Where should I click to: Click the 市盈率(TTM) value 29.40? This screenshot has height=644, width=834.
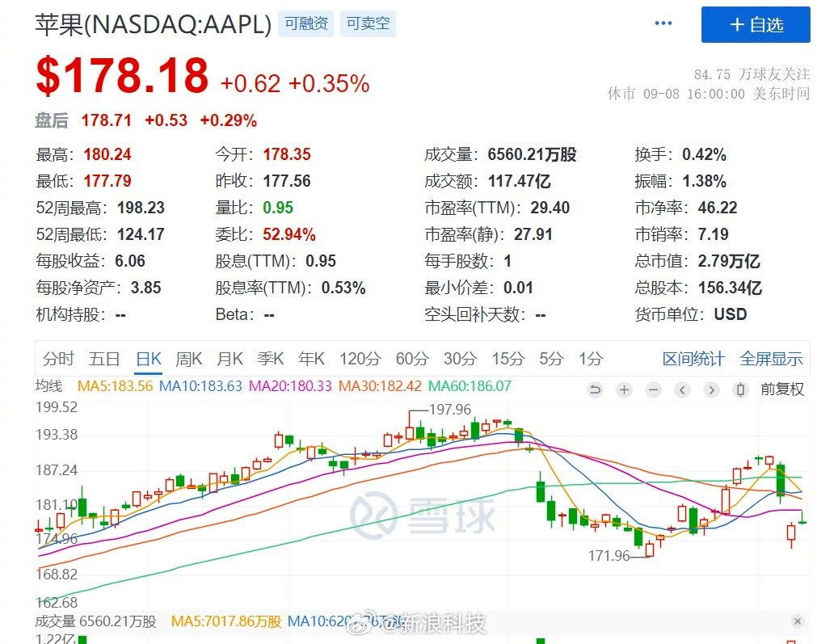tap(550, 208)
